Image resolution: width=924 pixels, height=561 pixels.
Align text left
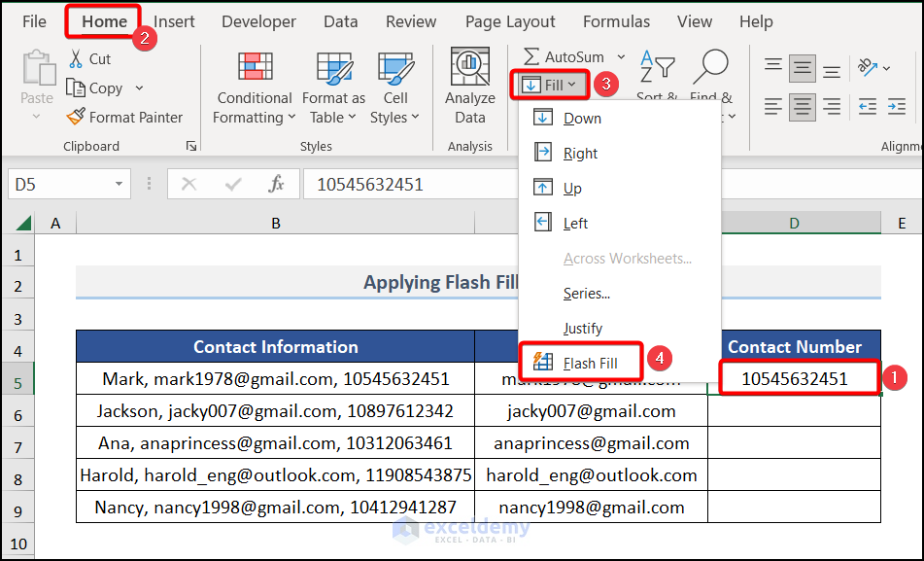tap(773, 107)
